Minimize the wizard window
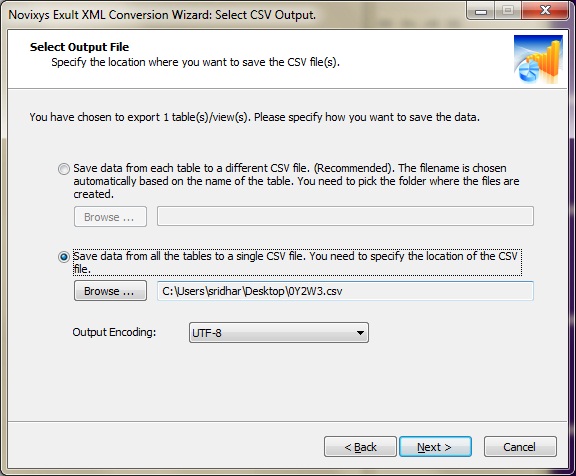 (481, 11)
